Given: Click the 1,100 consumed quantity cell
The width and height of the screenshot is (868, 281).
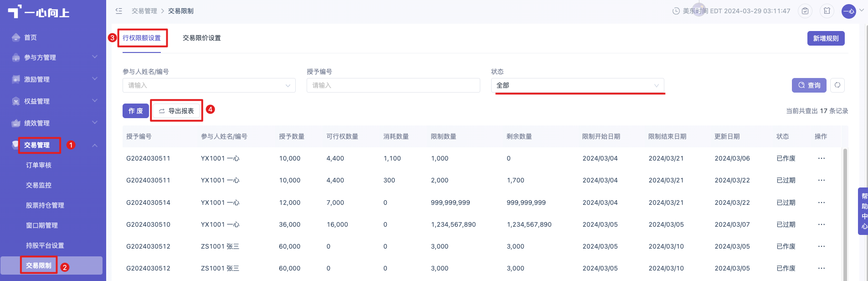Looking at the screenshot, I should (x=392, y=158).
